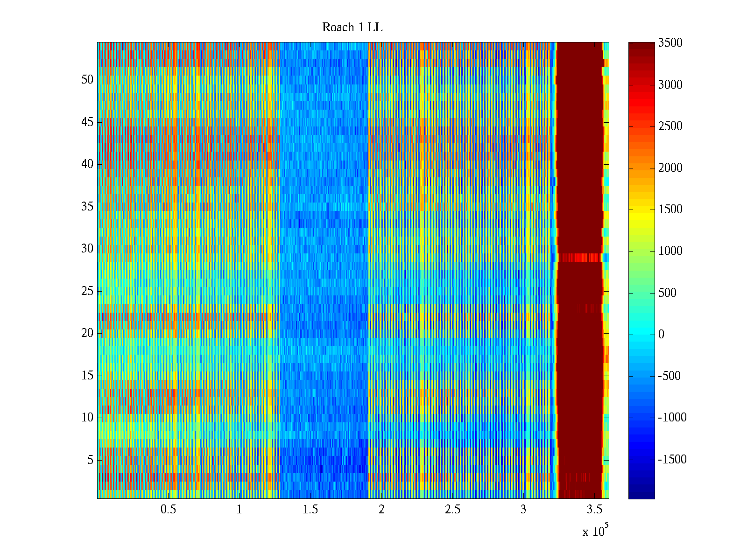
Task: Click the 3500 label on the colorbar
Action: pos(670,43)
